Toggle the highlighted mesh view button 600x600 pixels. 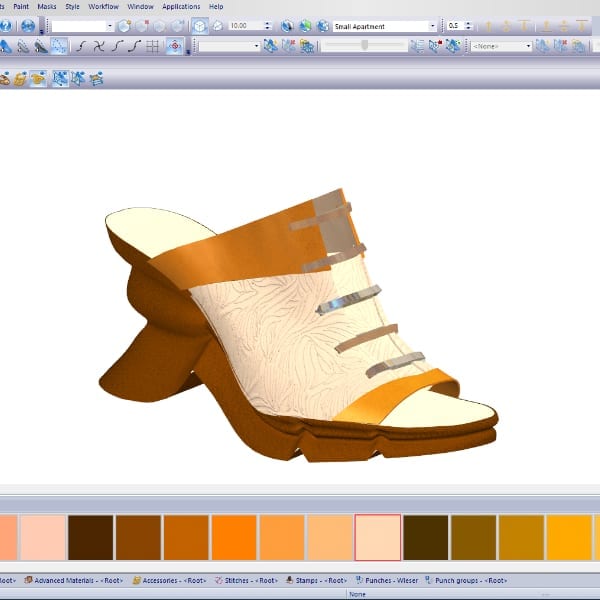(60, 78)
